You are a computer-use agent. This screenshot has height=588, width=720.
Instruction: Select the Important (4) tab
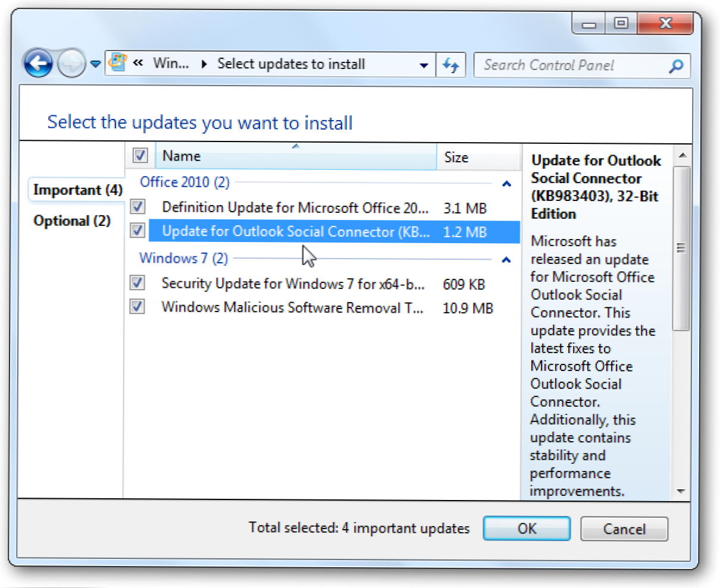click(77, 190)
